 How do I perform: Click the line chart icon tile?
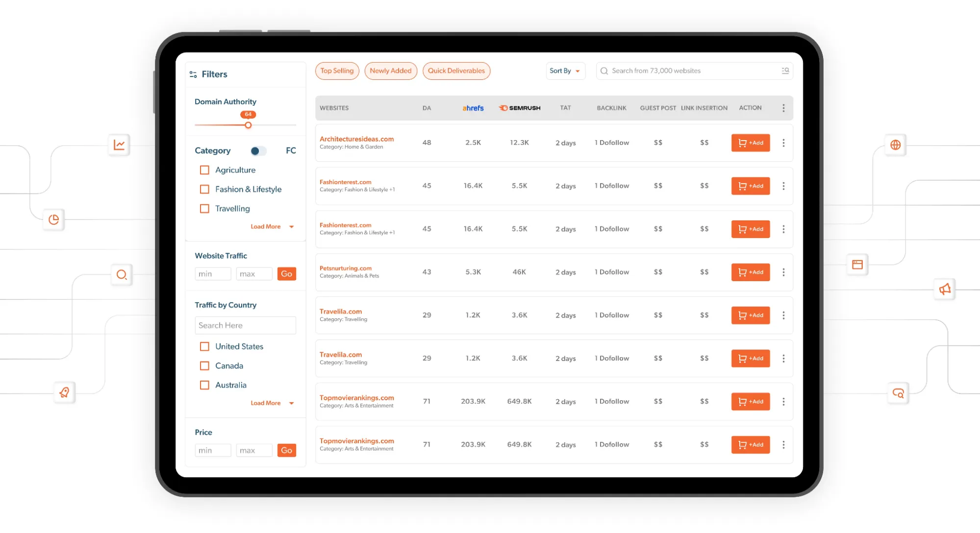(119, 145)
